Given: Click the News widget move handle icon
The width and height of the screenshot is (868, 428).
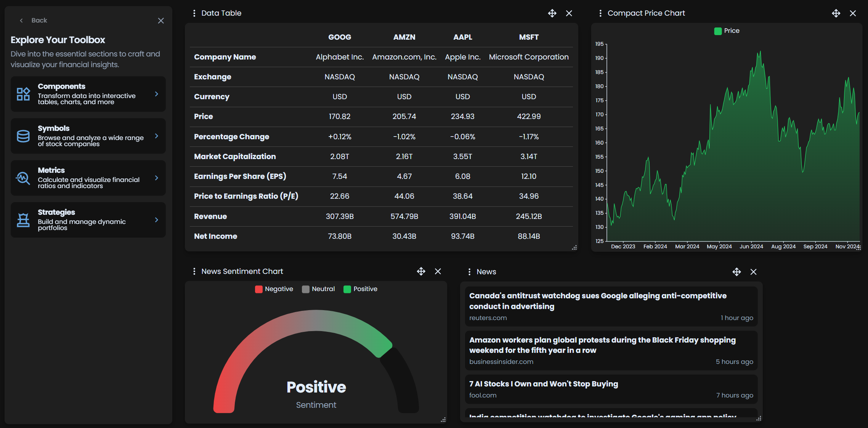Looking at the screenshot, I should click(x=736, y=272).
